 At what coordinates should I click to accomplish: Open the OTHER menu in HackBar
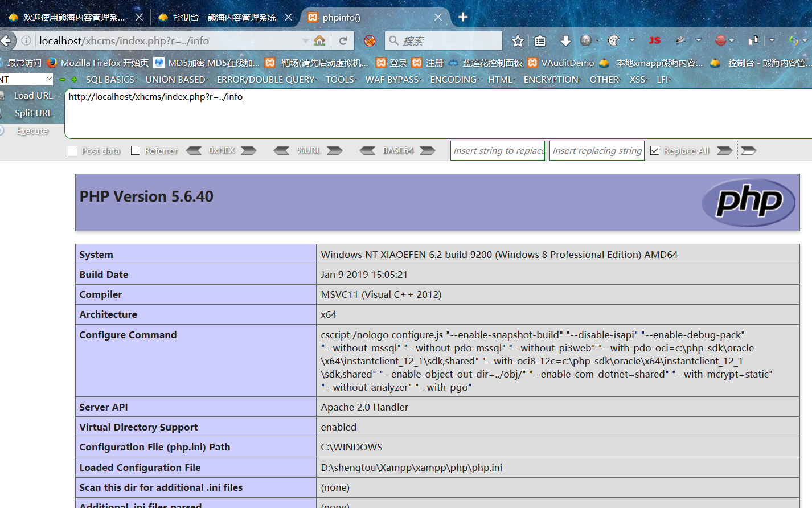(x=605, y=79)
